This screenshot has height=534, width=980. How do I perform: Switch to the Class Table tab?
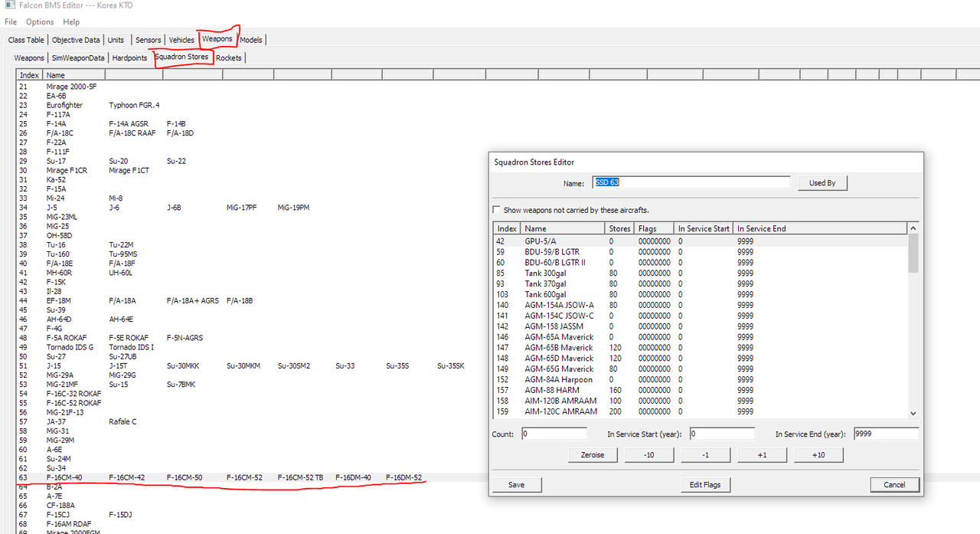(x=26, y=40)
